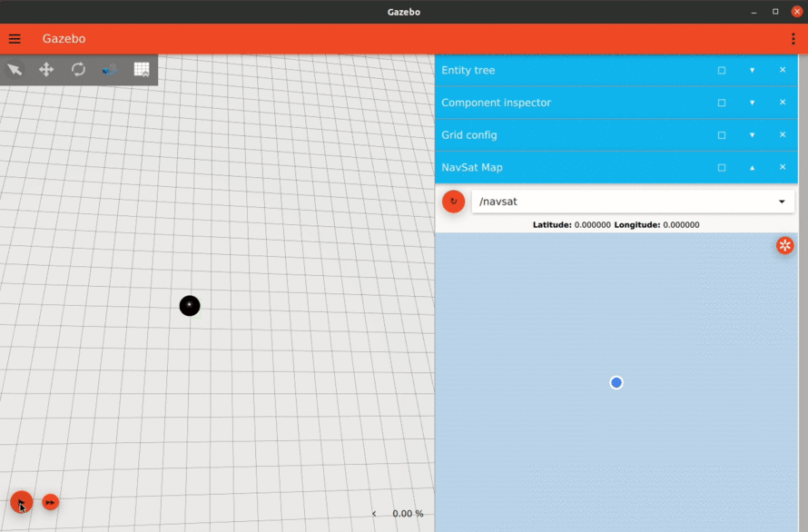
Task: Close the Component inspector panel
Action: [783, 102]
